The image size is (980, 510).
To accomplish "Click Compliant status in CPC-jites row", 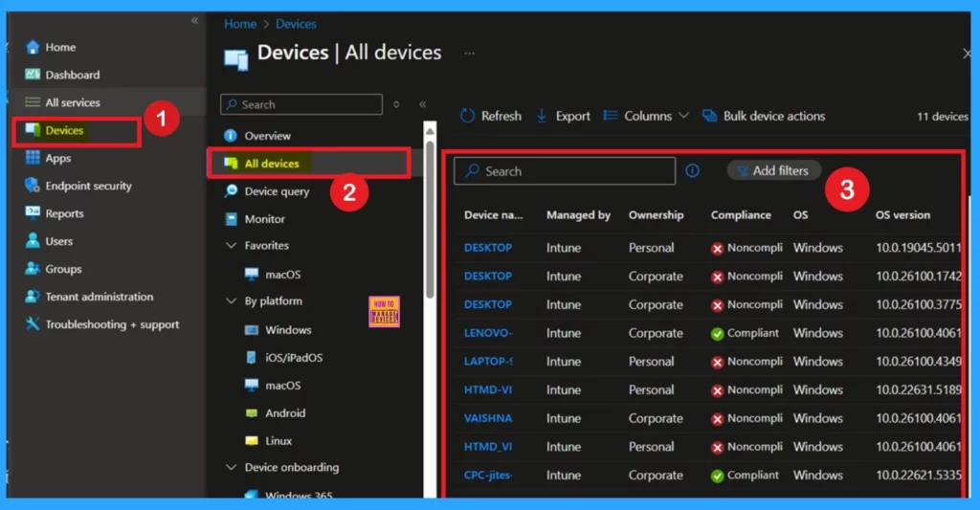I will coord(745,475).
